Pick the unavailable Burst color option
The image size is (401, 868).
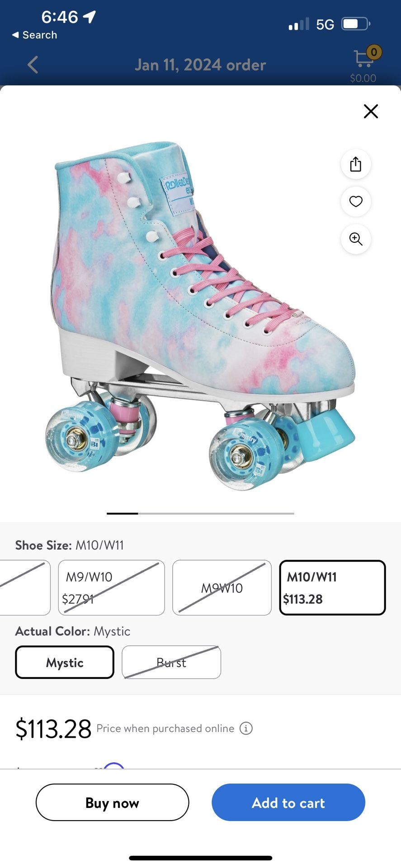[x=171, y=662]
